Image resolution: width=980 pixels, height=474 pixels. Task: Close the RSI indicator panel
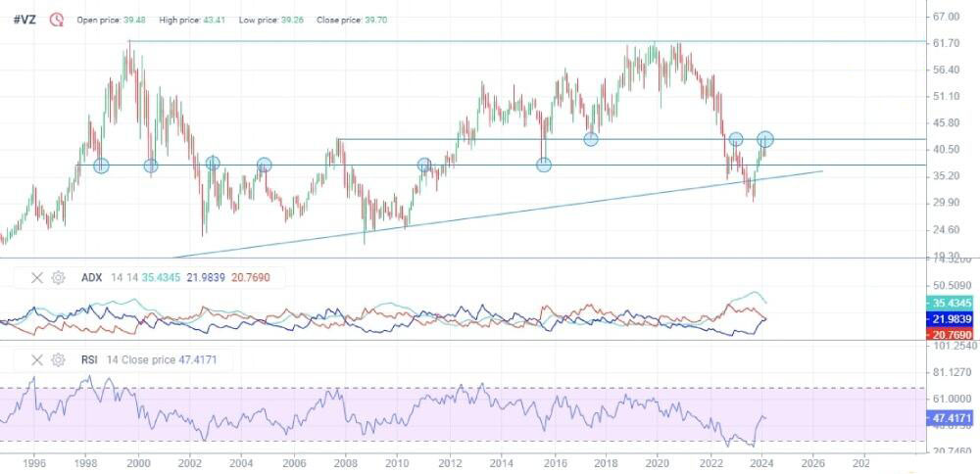[37, 359]
